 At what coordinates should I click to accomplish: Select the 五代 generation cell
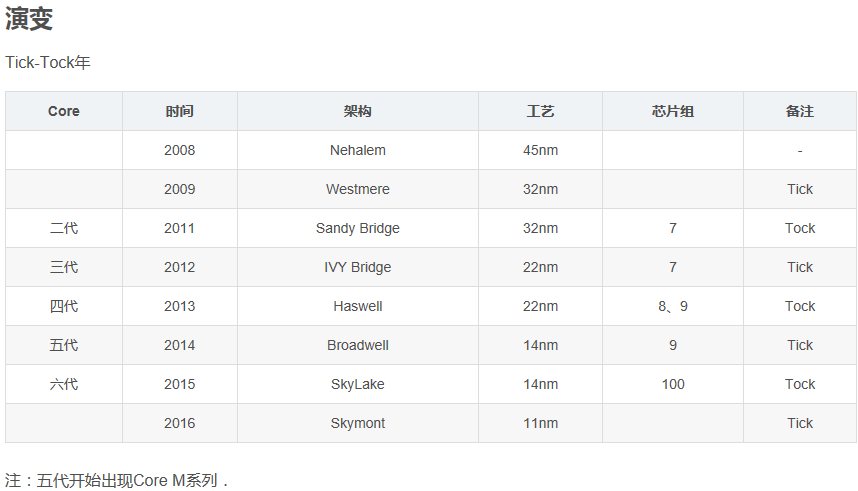coord(63,345)
